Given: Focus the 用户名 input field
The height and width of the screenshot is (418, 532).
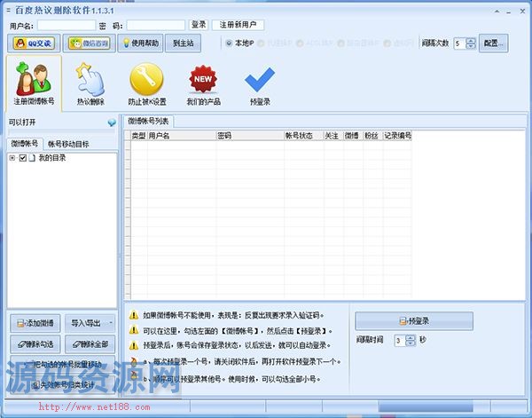Looking at the screenshot, I should point(66,25).
